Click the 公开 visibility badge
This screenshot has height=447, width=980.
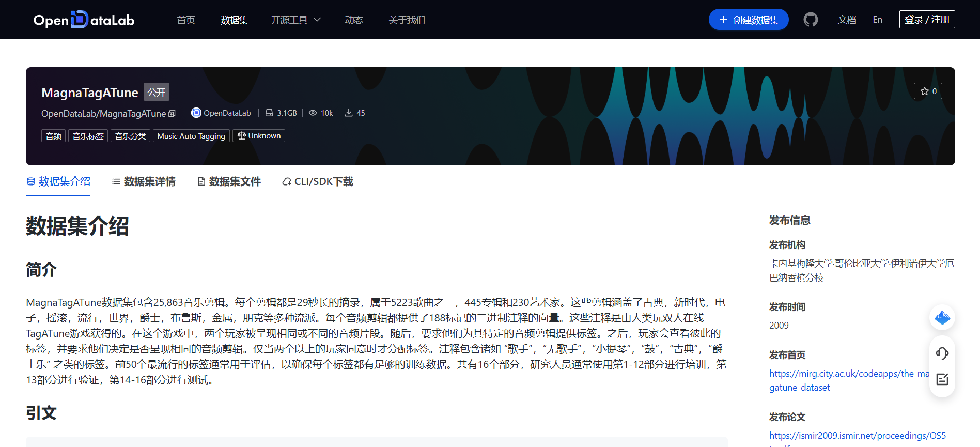(157, 92)
